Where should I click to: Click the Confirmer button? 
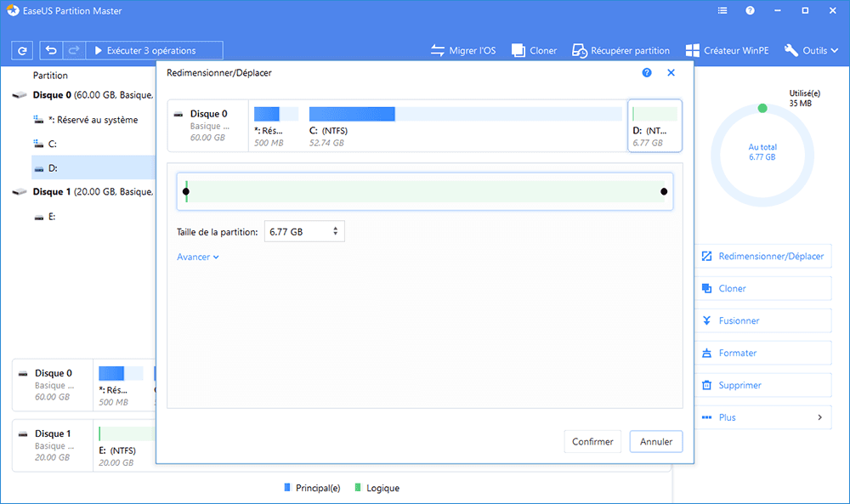pos(592,441)
